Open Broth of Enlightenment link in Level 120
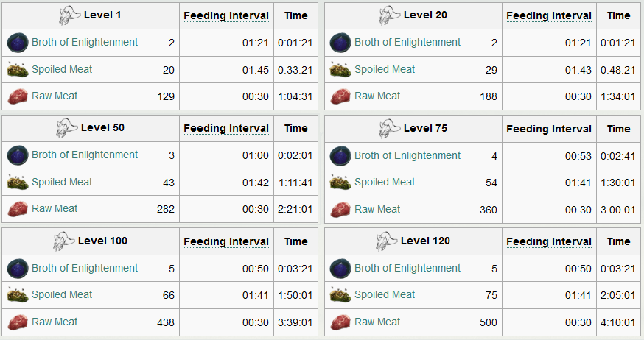The width and height of the screenshot is (644, 340). point(407,268)
